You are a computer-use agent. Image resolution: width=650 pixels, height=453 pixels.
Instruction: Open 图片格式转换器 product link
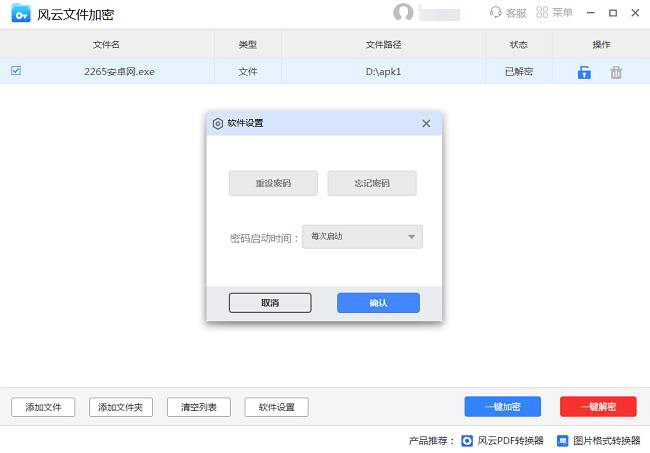click(599, 441)
